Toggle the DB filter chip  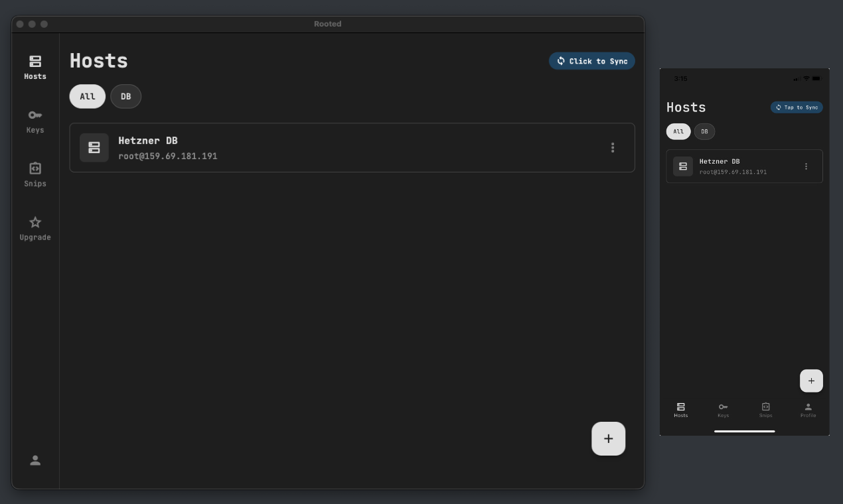[x=125, y=96]
